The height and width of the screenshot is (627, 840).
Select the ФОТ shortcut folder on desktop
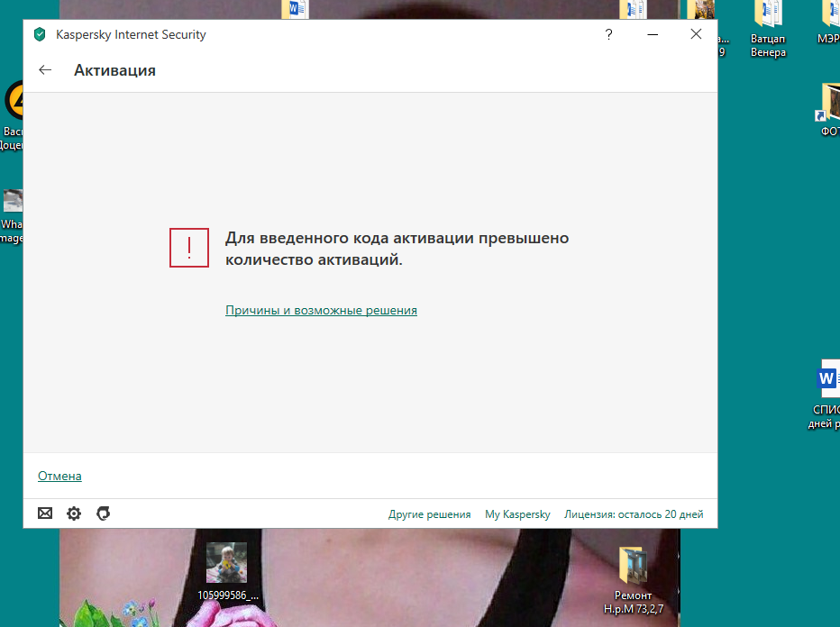pyautogui.click(x=829, y=110)
